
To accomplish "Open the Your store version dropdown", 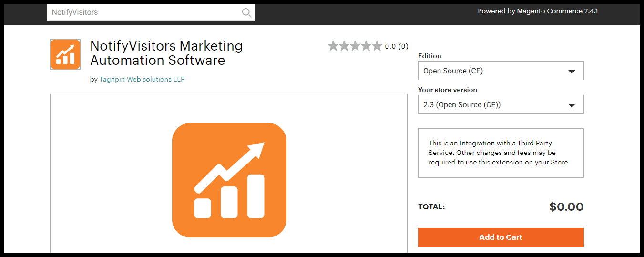I will point(501,104).
